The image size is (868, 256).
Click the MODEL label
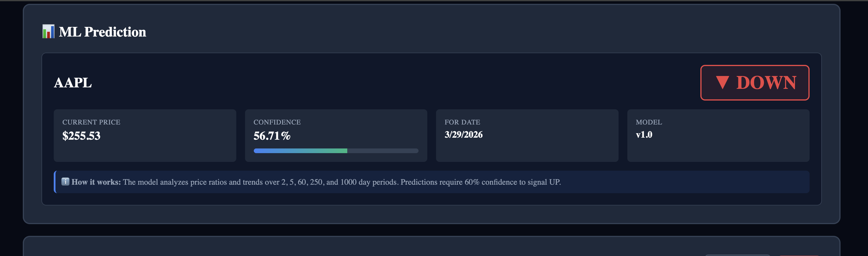click(649, 122)
